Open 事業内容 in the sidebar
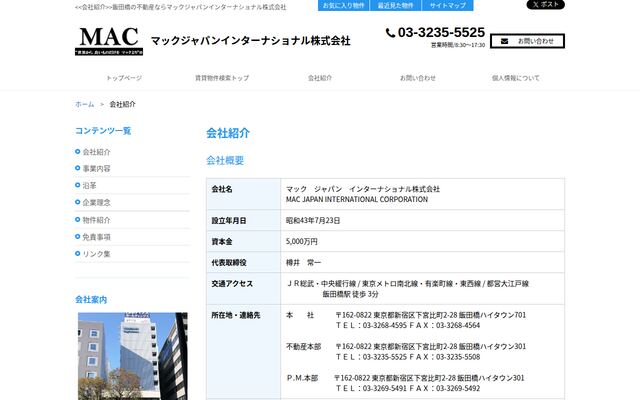The height and width of the screenshot is (400, 640). tap(96, 169)
